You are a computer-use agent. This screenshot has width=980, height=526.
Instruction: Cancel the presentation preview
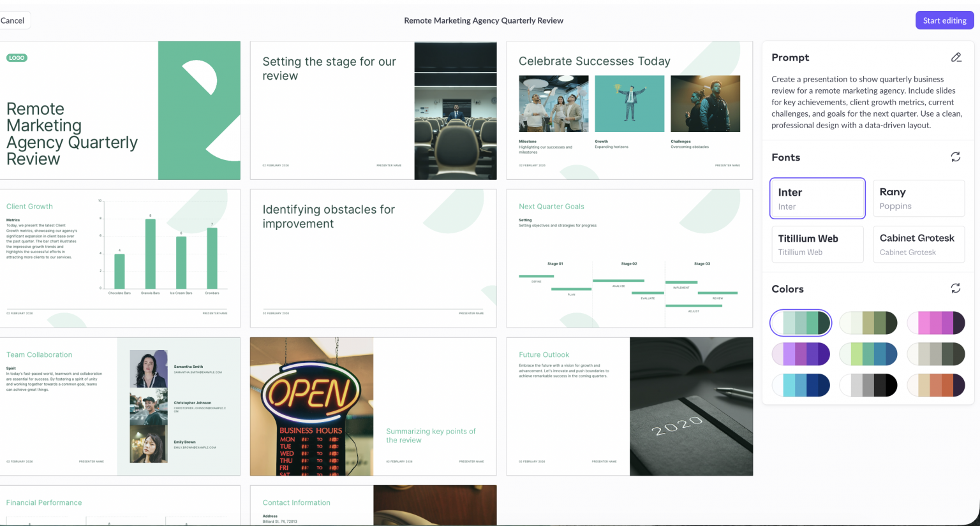(x=12, y=20)
